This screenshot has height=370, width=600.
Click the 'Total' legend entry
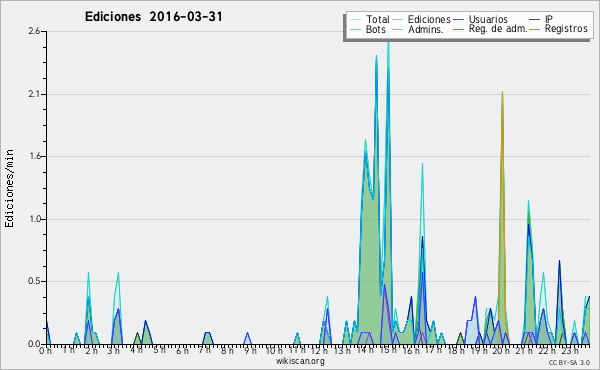[x=378, y=19]
